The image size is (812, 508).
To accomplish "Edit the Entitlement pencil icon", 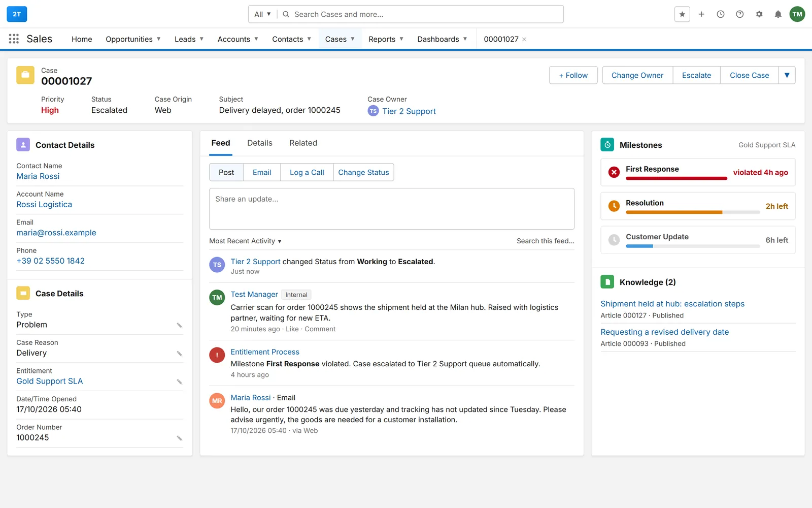I will (179, 382).
